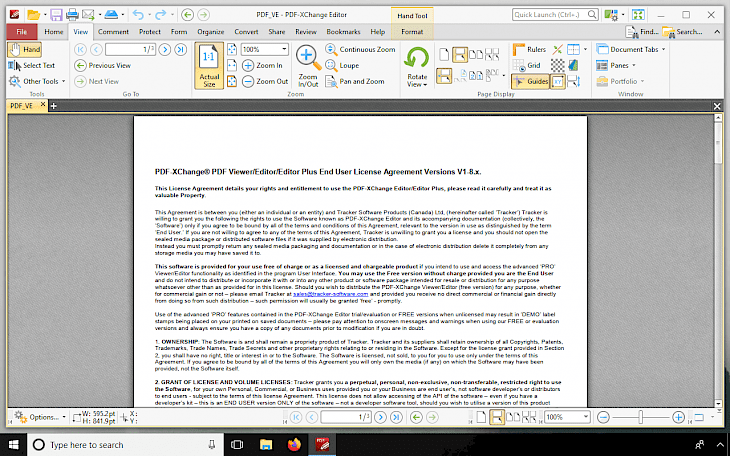Click the Print icon in title bar

pos(72,15)
